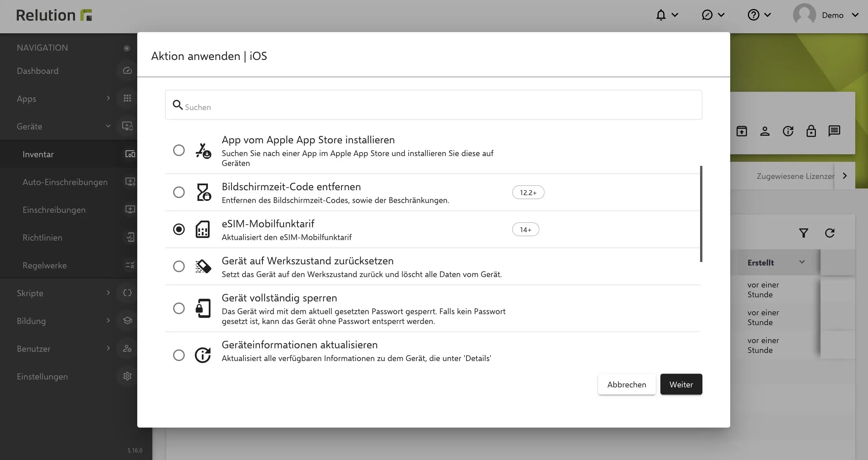Select Gerät auf Werkszustand zurücksetzen radio
This screenshot has width=868, height=460.
pos(179,267)
